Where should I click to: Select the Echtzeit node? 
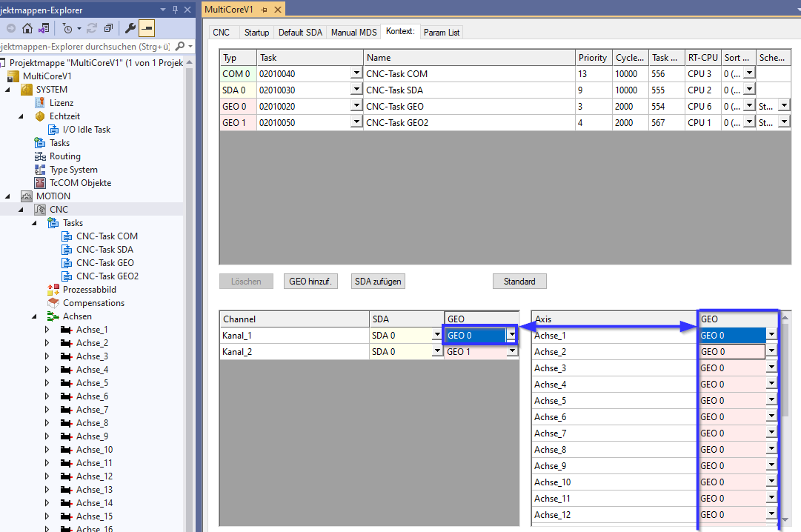click(64, 116)
